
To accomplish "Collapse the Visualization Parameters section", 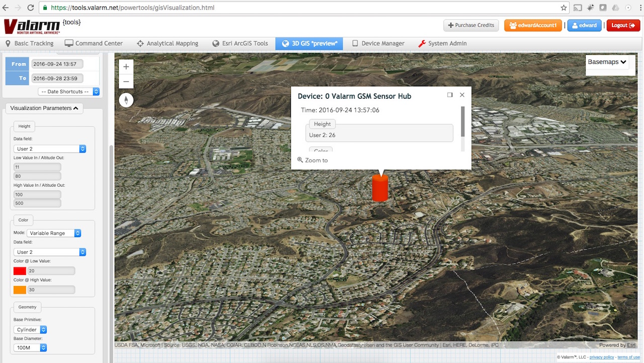I will 44,108.
